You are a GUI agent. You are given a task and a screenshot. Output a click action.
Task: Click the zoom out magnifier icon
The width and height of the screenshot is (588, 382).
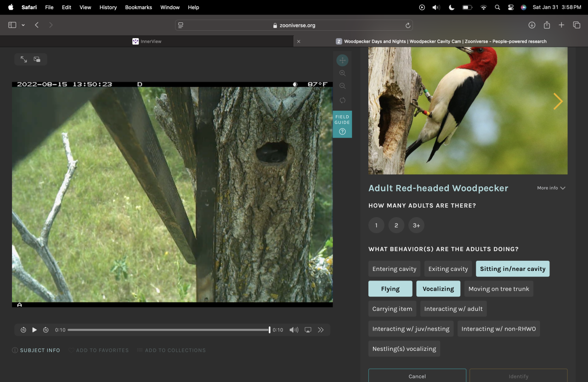(342, 86)
